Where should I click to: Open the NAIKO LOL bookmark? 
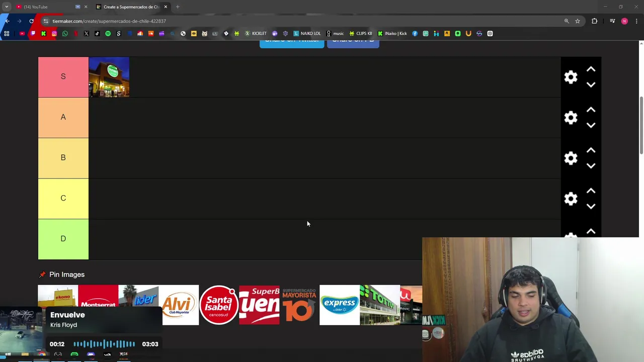307,34
